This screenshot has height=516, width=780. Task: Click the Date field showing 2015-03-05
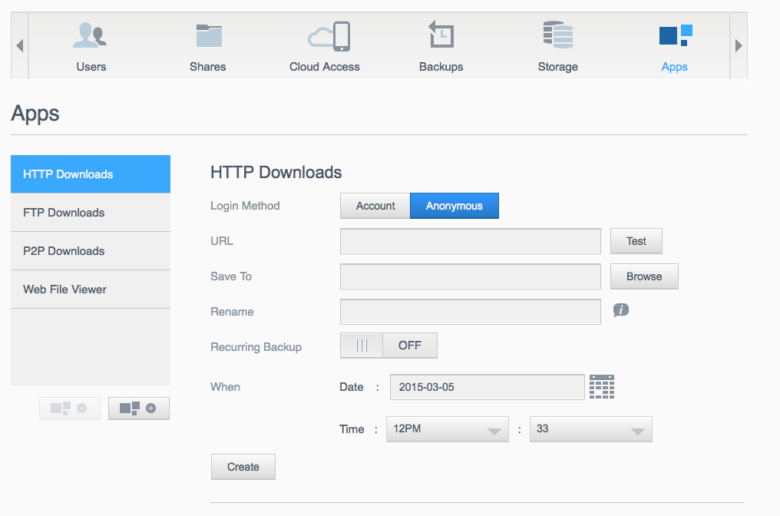[487, 387]
